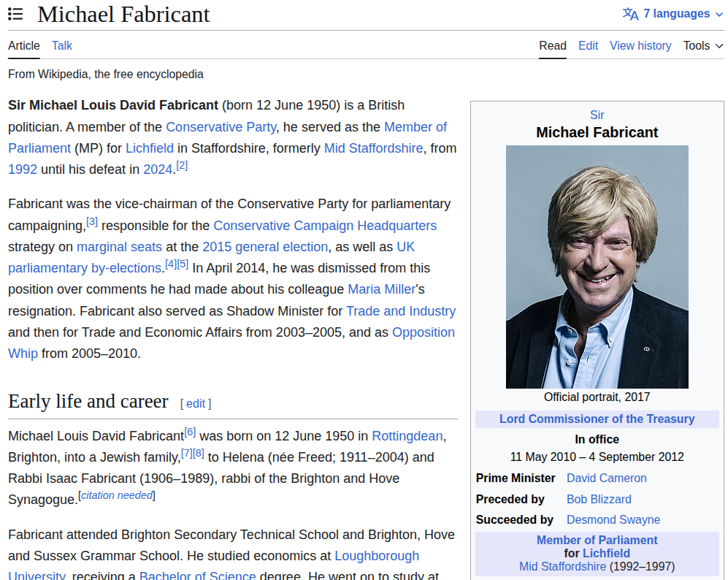Click the citation needed tag
728x580 pixels.
pos(117,495)
